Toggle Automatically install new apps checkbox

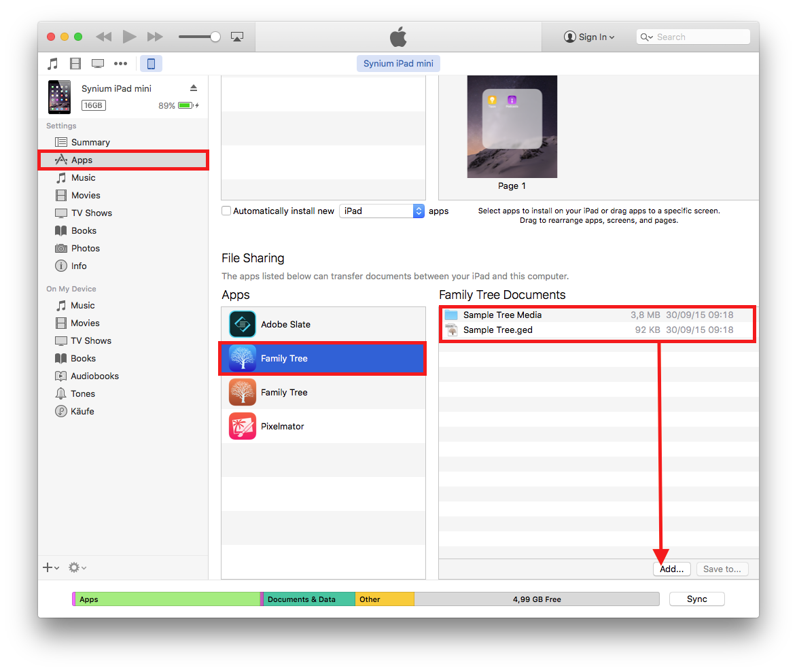click(226, 211)
